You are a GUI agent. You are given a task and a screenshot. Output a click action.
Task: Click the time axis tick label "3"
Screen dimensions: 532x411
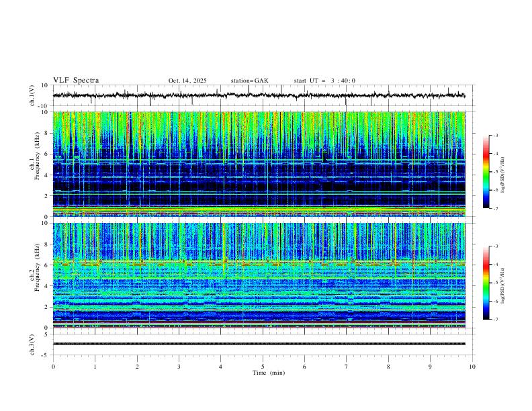coord(179,367)
